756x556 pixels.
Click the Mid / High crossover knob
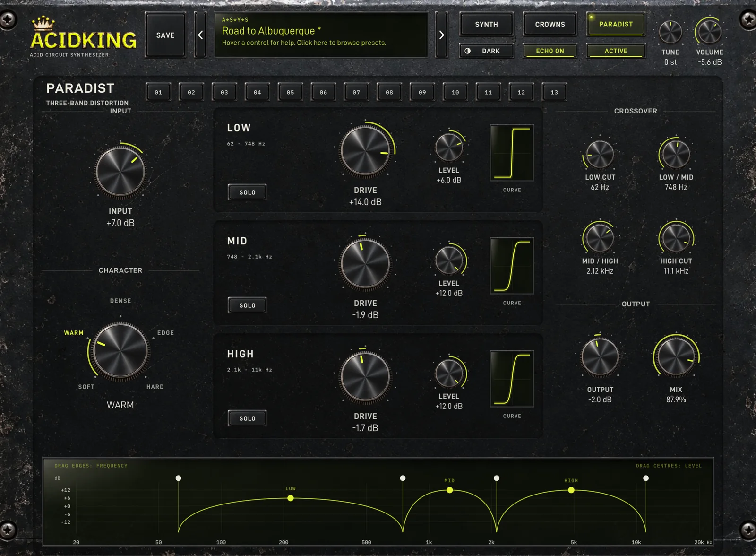click(x=600, y=238)
